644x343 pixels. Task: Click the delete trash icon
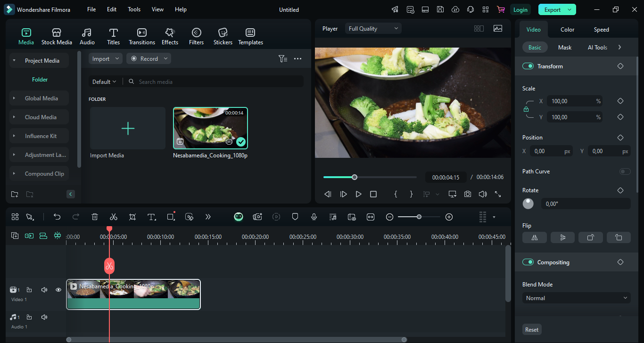pyautogui.click(x=95, y=217)
